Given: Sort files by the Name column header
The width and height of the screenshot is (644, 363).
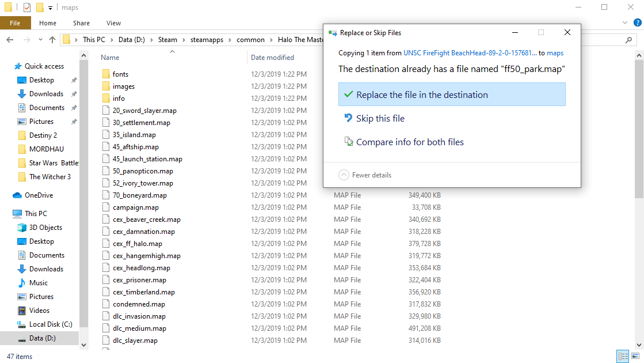Looking at the screenshot, I should pos(110,58).
